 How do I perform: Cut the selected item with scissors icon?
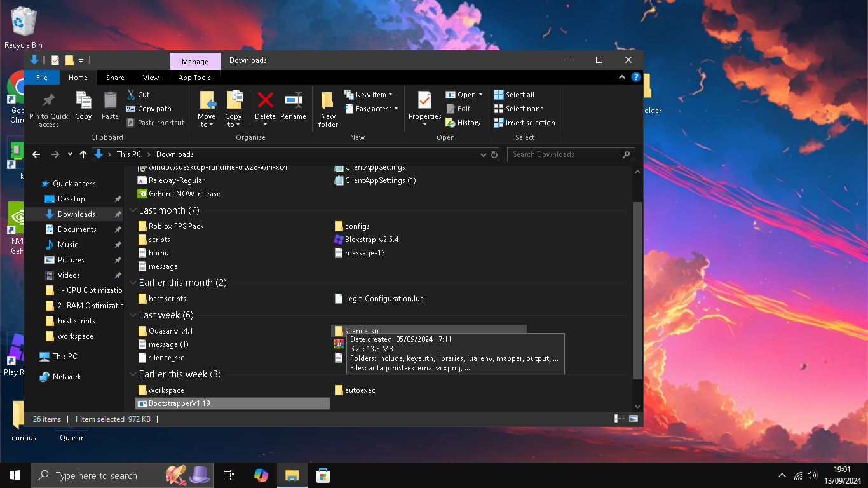coord(138,95)
